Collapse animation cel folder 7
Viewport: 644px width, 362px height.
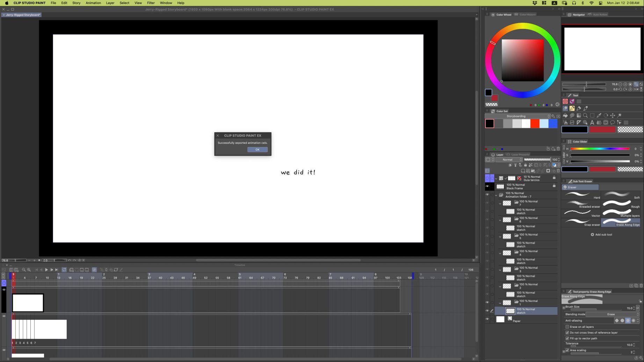500,203
